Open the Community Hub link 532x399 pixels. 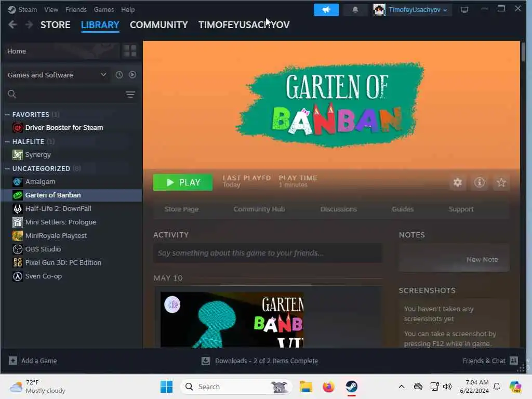(x=259, y=209)
